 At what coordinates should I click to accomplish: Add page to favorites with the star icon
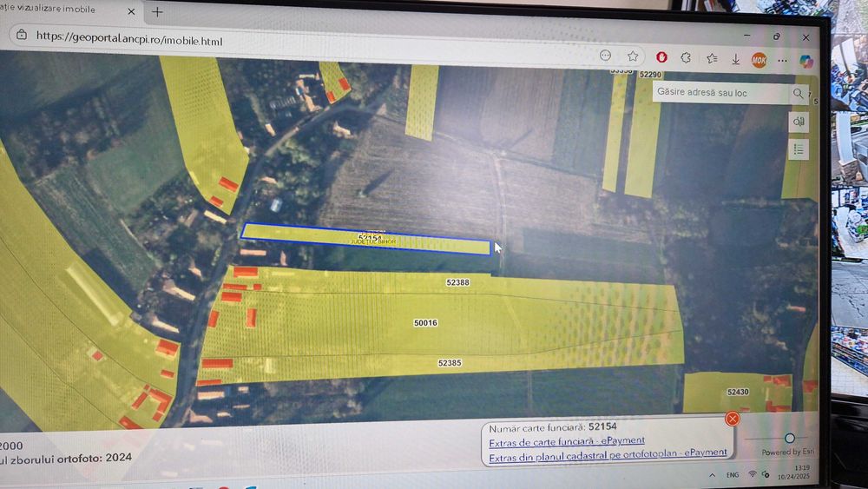[x=633, y=56]
